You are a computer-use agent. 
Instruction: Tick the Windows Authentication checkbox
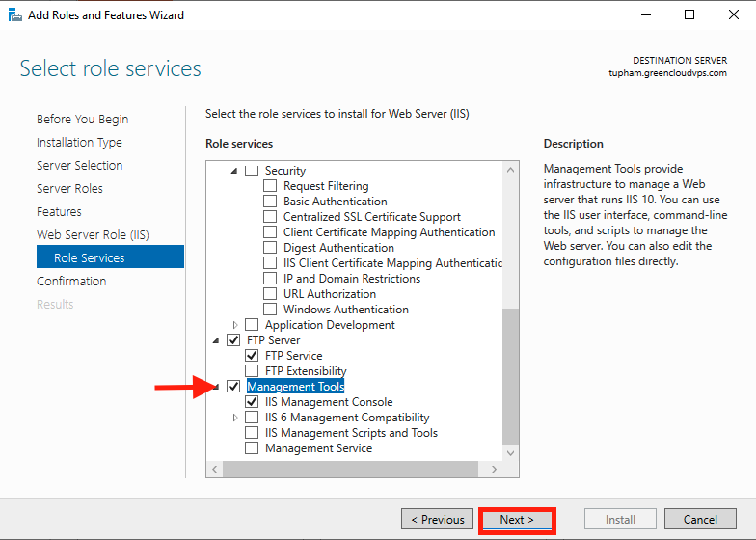(270, 309)
